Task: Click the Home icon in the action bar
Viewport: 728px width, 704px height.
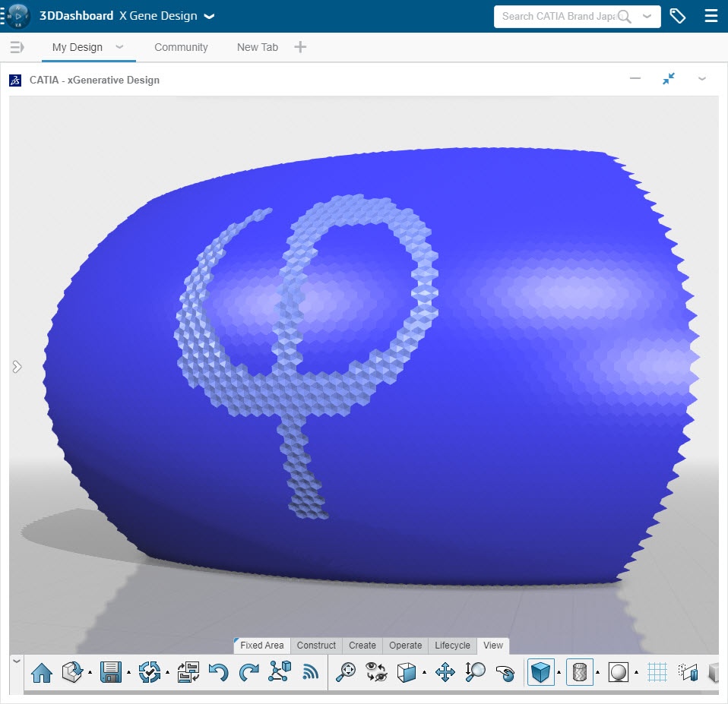Action: point(42,672)
